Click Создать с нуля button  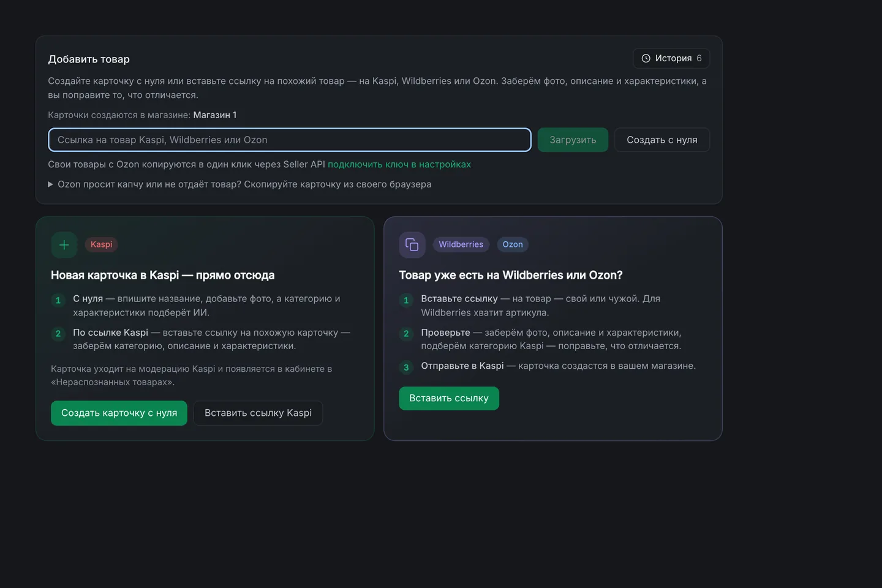(662, 140)
